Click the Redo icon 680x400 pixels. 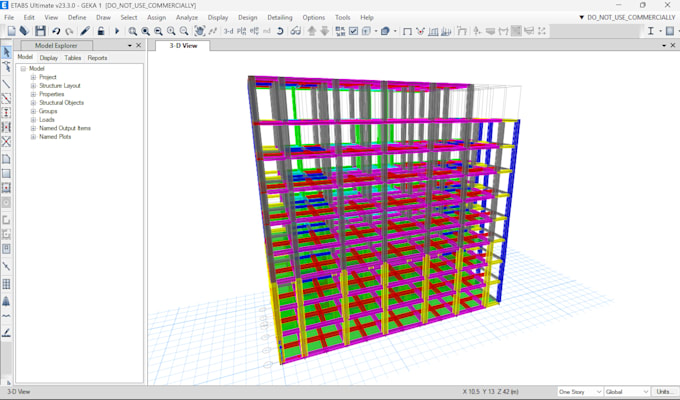[x=69, y=31]
